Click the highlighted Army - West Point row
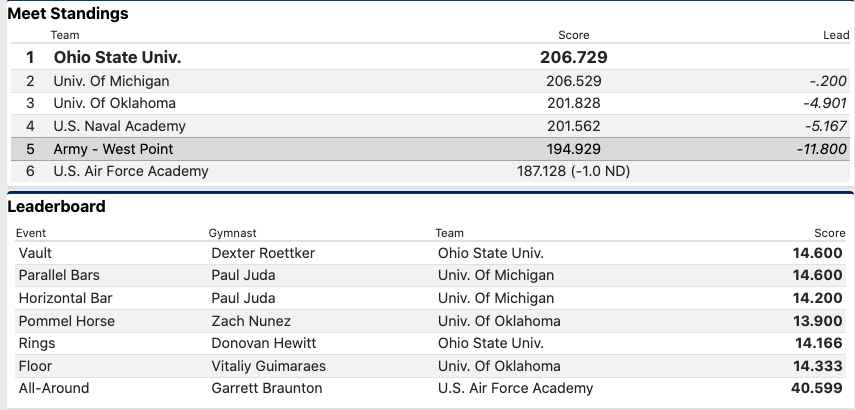855x410 pixels. [x=113, y=149]
